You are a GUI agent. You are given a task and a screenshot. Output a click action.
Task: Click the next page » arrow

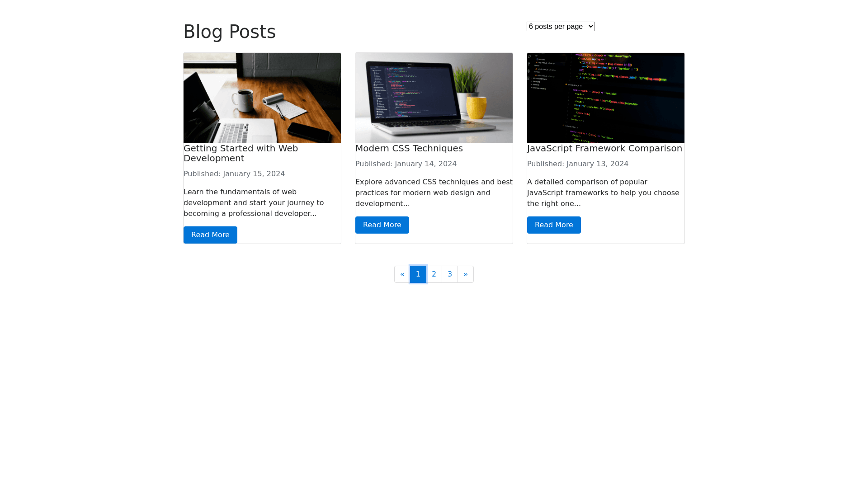[x=466, y=274]
